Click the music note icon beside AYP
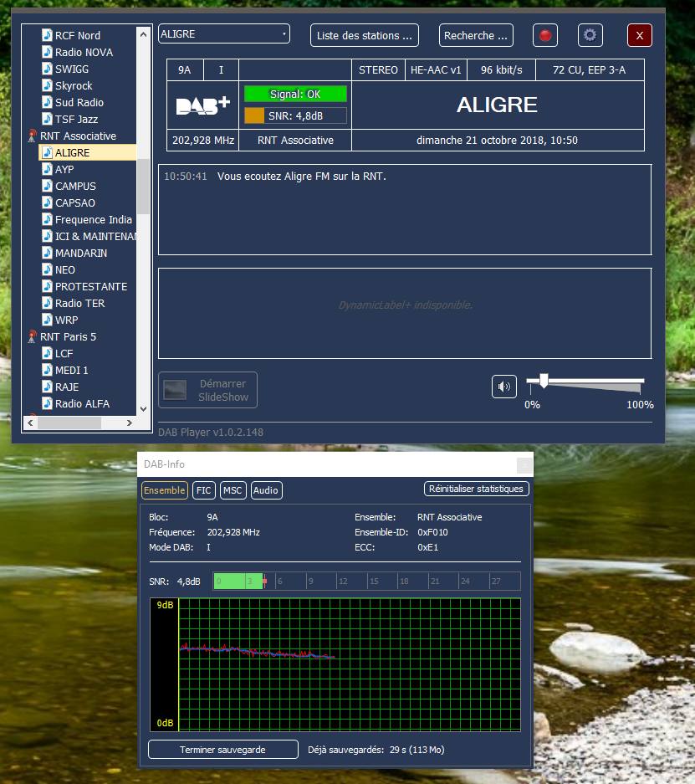This screenshot has height=784, width=695. point(47,169)
